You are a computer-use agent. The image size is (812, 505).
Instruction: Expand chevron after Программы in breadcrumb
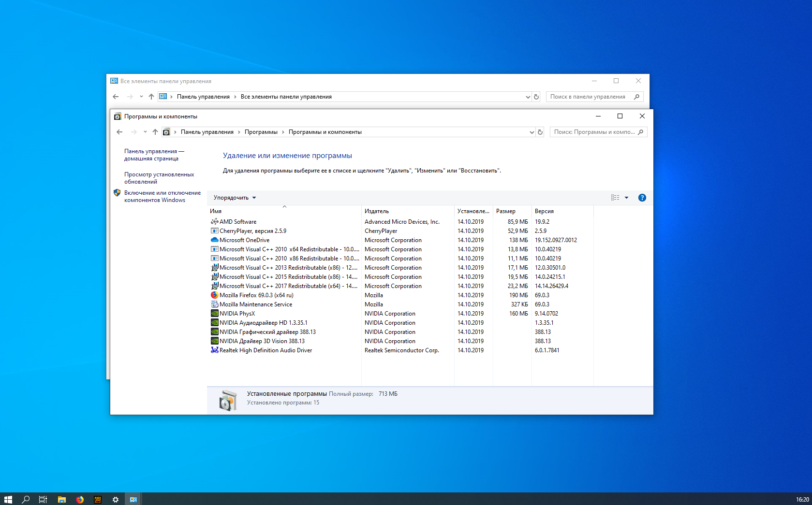pos(283,132)
